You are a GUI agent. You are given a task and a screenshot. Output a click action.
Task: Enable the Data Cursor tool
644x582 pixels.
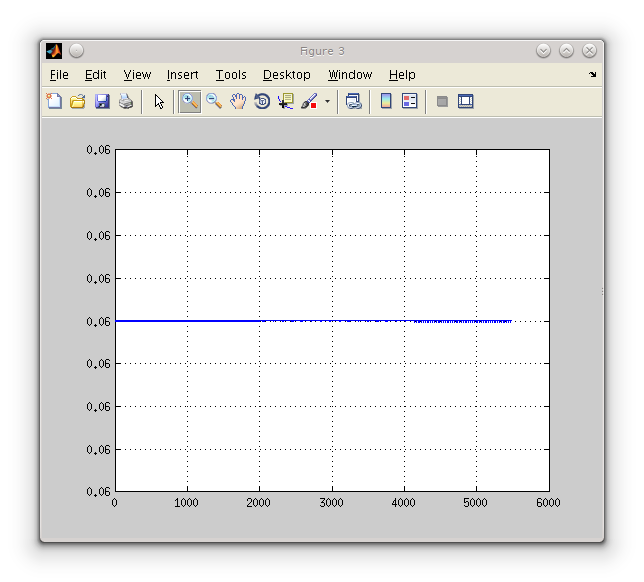tap(286, 101)
